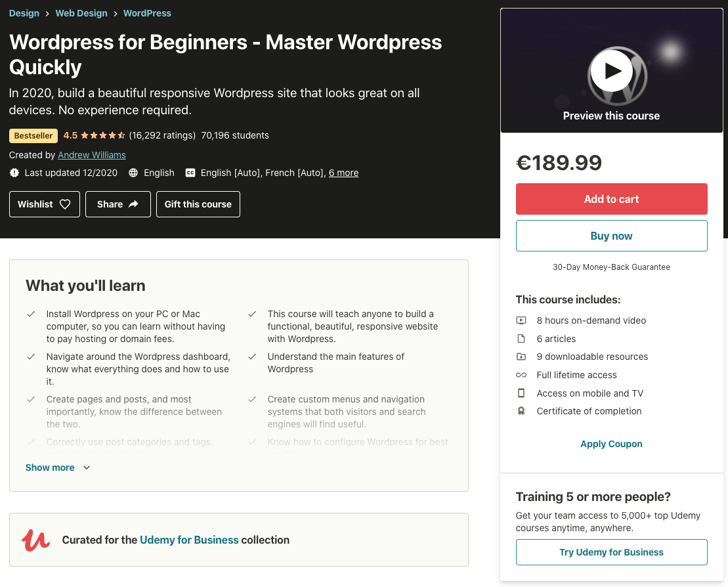Viewport: 728px width, 587px height.
Task: Click the checkmark beside Install Wordpress item
Action: pos(31,314)
